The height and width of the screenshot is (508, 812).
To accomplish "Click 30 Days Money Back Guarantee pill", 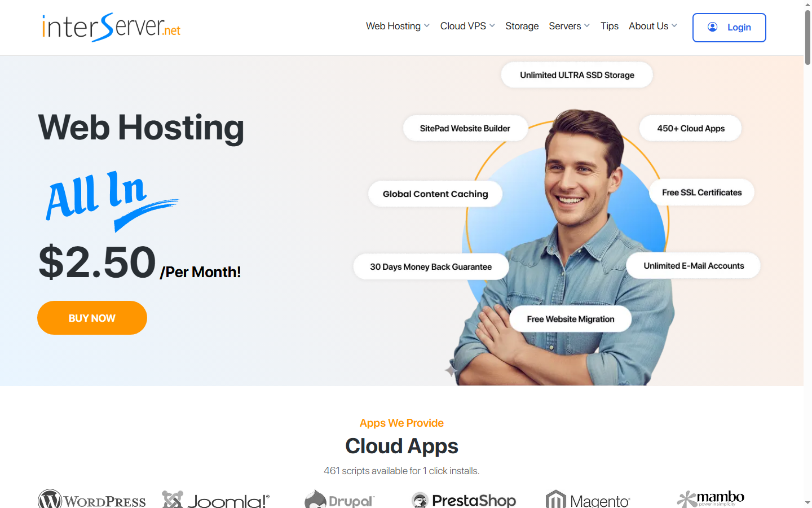I will tap(431, 266).
